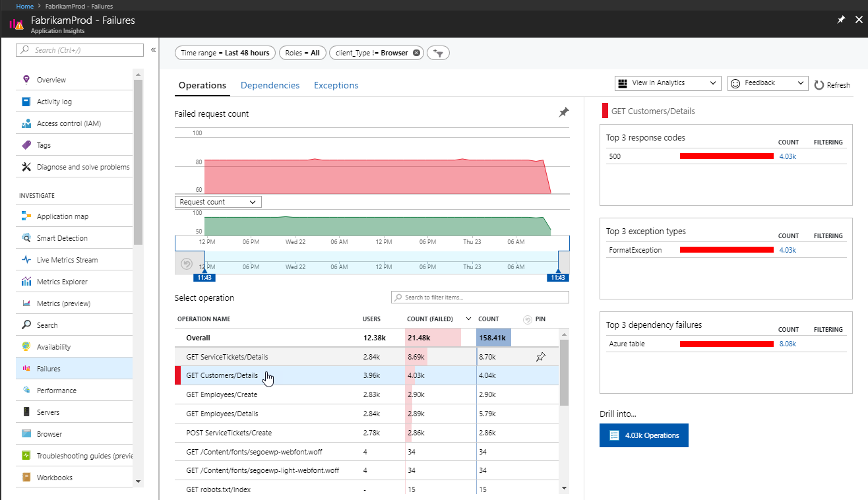Viewport: 868px width, 500px height.
Task: Open the Feedback dropdown
Action: click(x=767, y=83)
